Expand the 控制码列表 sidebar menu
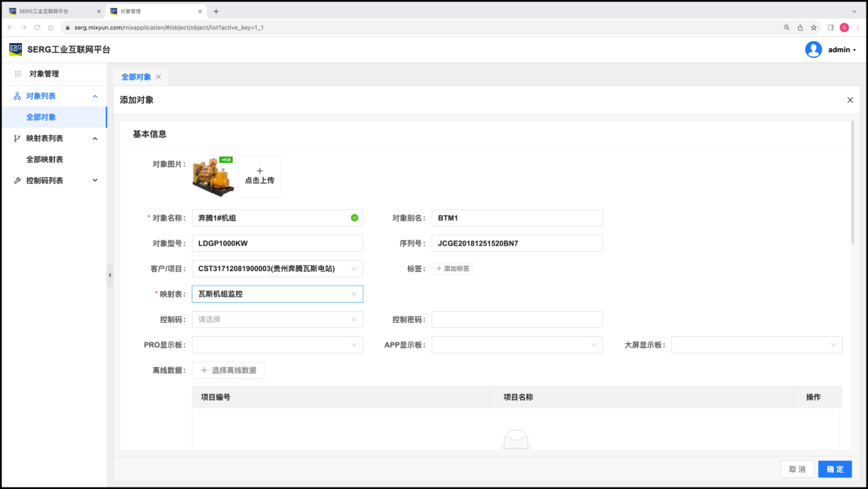The image size is (868, 489). 95,181
